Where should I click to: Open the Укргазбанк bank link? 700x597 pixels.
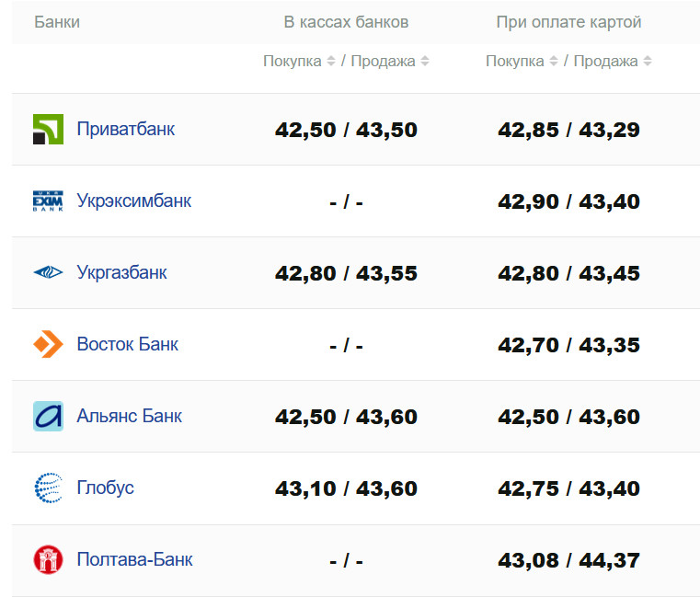[122, 273]
